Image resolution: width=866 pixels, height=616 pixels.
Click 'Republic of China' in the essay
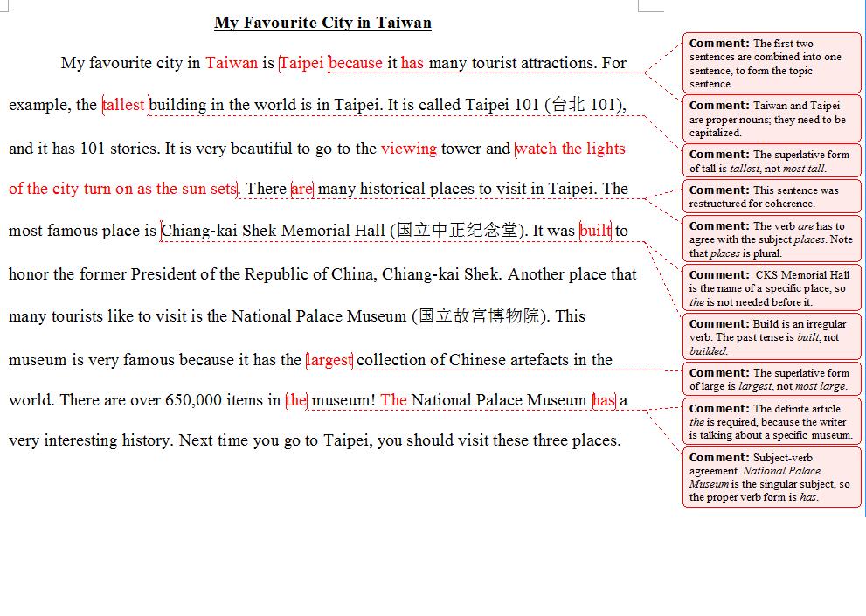308,274
